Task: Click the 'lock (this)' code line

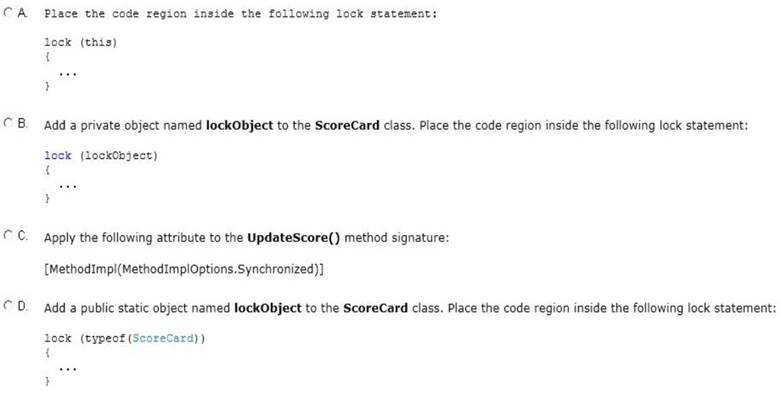Action: coord(81,42)
